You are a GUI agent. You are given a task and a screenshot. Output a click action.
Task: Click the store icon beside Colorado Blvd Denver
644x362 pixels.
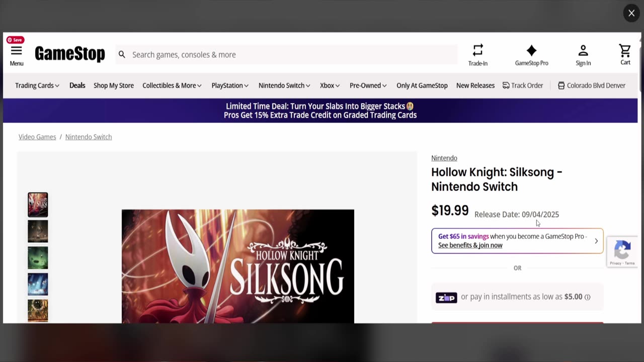coord(561,85)
